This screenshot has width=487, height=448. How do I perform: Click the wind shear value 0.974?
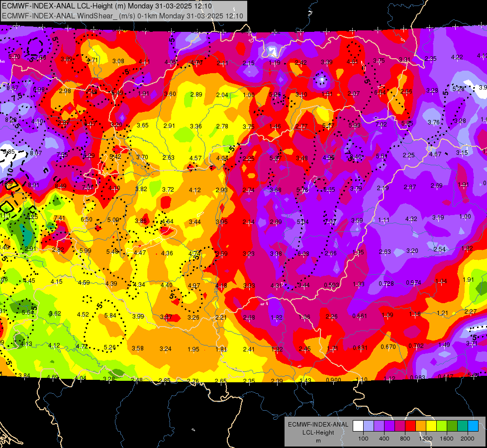(x=414, y=283)
